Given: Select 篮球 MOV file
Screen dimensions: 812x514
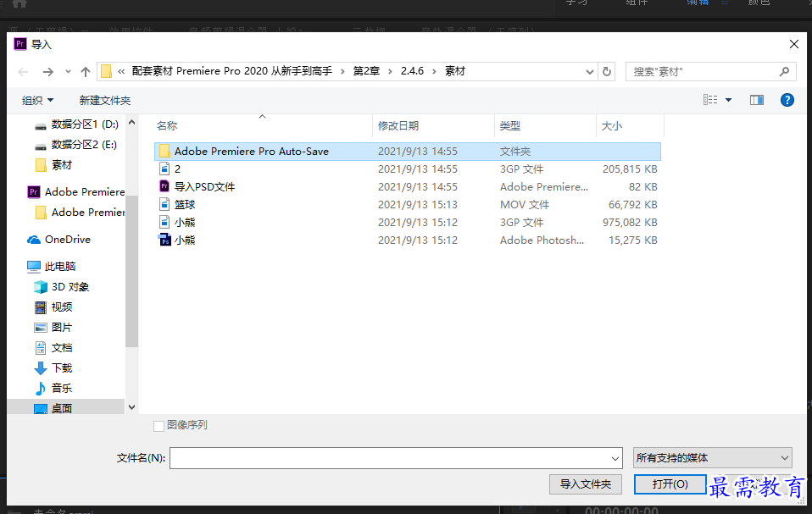Looking at the screenshot, I should coord(408,205).
